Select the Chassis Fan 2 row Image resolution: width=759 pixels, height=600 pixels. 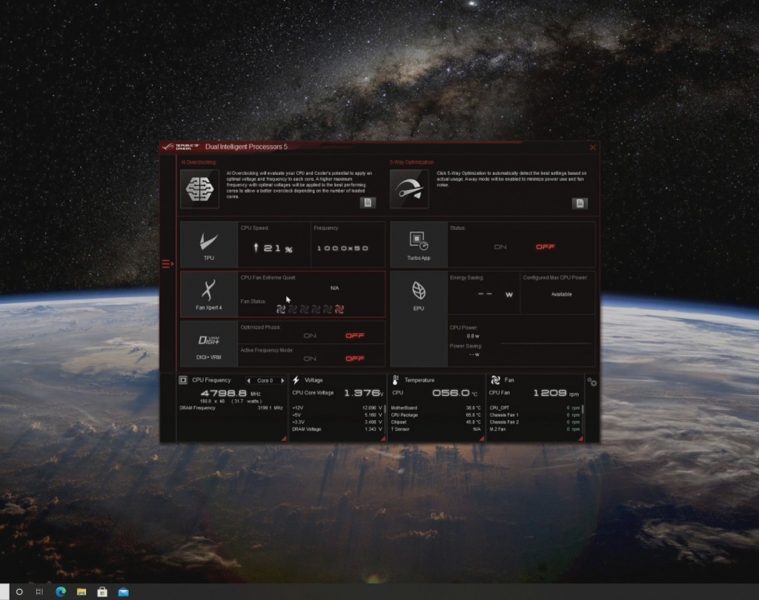[534, 422]
